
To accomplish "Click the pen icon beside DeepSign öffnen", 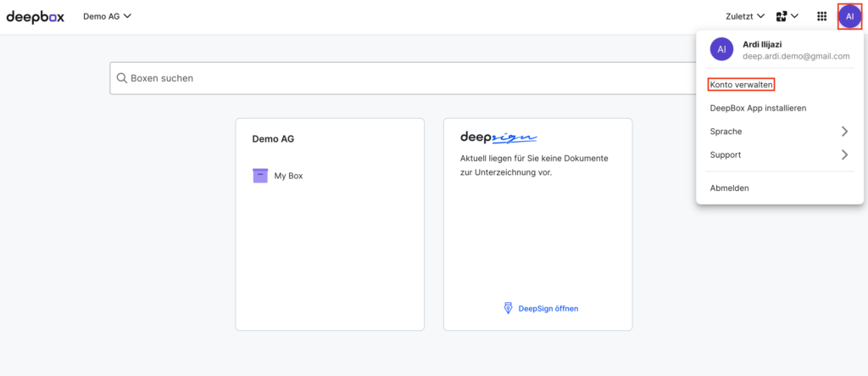I will pos(509,308).
